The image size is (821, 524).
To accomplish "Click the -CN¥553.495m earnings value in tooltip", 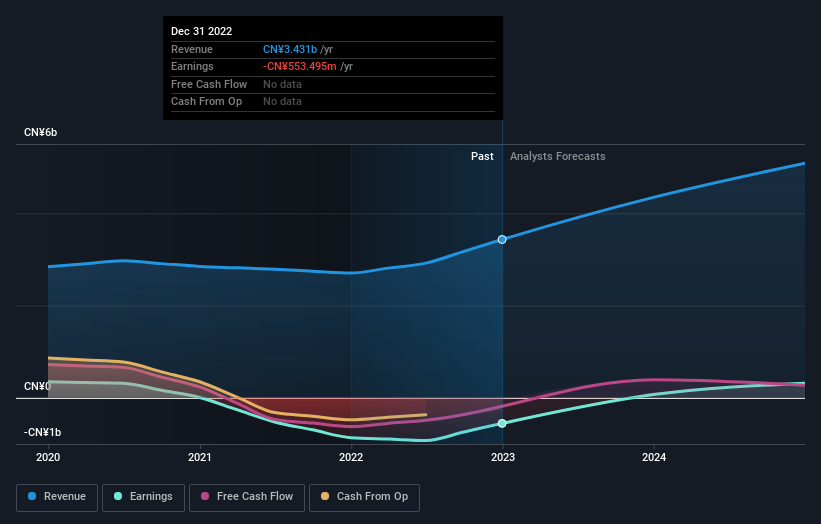I will [x=299, y=66].
